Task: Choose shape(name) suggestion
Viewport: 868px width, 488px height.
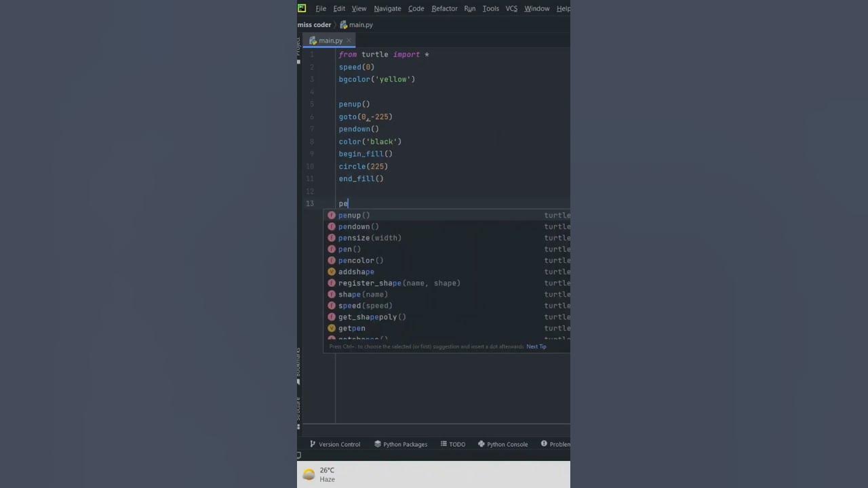Action: point(448,294)
